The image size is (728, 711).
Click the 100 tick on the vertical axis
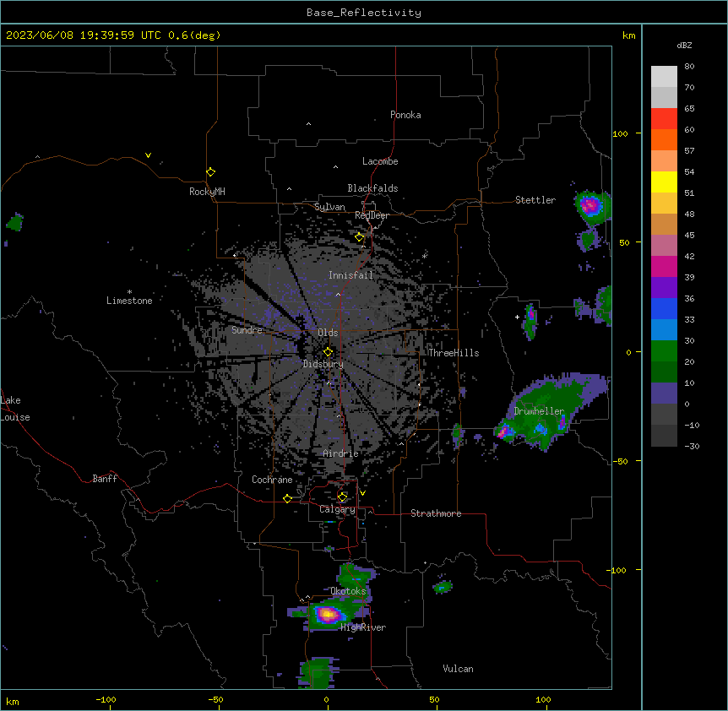coord(620,133)
